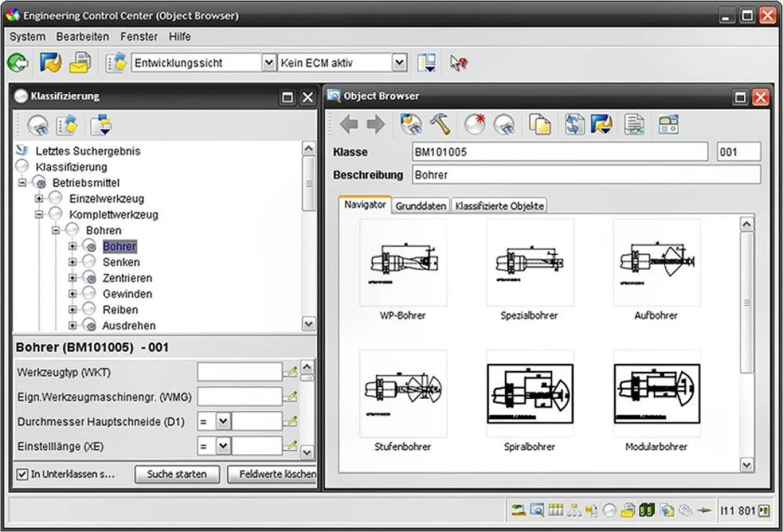Click the edit pencil icon beside Werkzeugtyp field
The height and width of the screenshot is (532, 783).
tap(290, 372)
